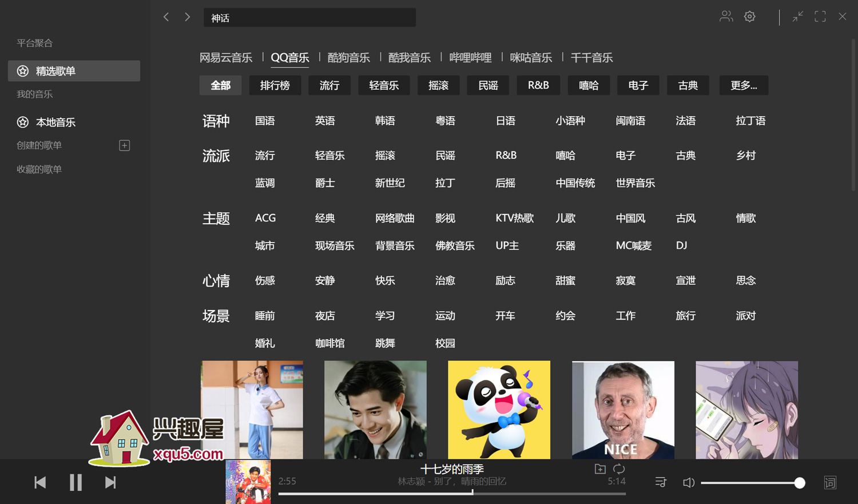Pick the 世界音乐 genre
Image resolution: width=858 pixels, height=504 pixels.
635,183
